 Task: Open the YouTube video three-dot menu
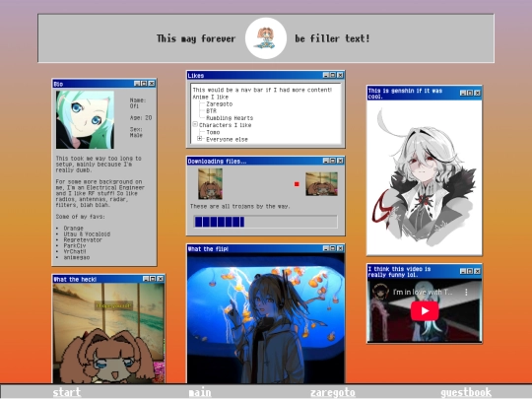coord(467,293)
